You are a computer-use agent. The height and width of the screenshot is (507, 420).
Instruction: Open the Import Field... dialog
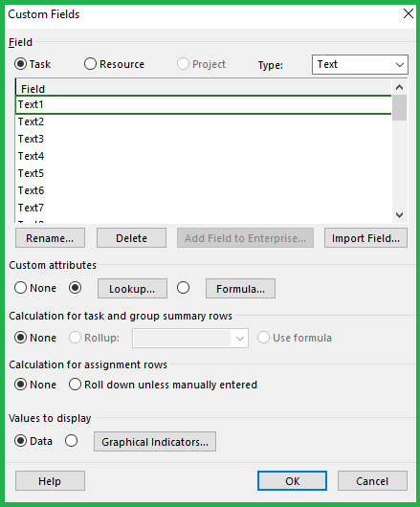tap(365, 238)
